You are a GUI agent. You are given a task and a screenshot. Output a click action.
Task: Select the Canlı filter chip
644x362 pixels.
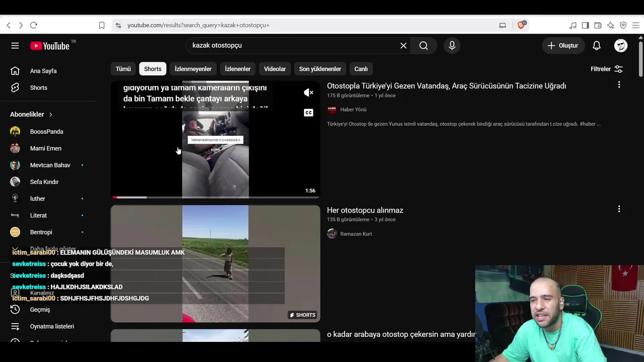pyautogui.click(x=361, y=69)
